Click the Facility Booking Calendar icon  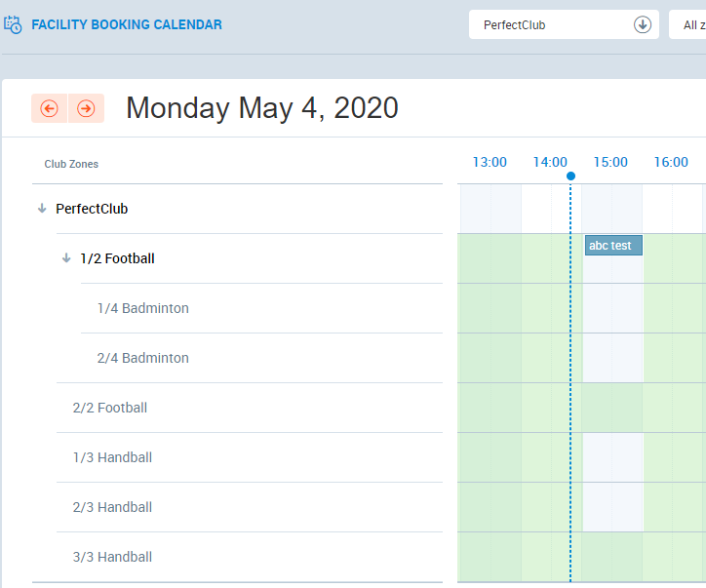coord(14,24)
